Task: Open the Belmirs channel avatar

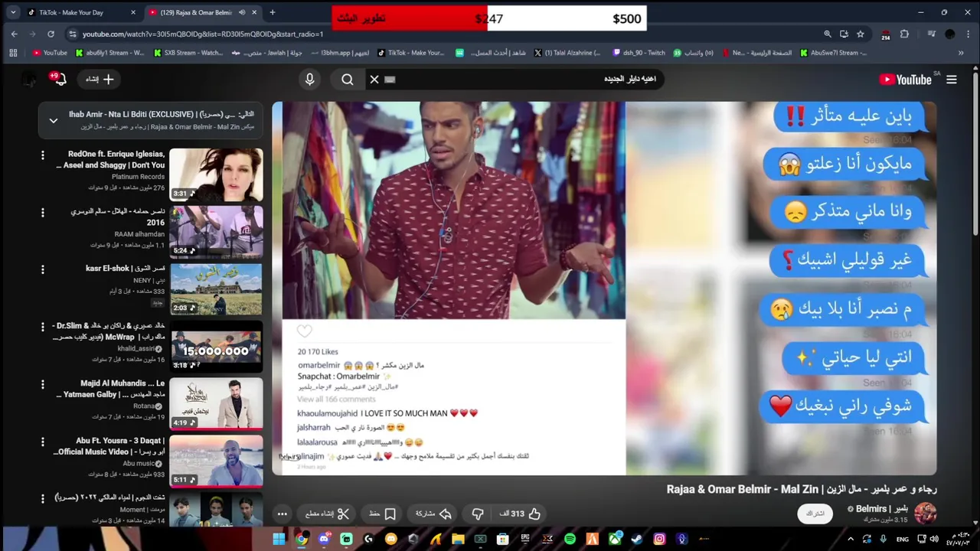Action: coord(926,513)
